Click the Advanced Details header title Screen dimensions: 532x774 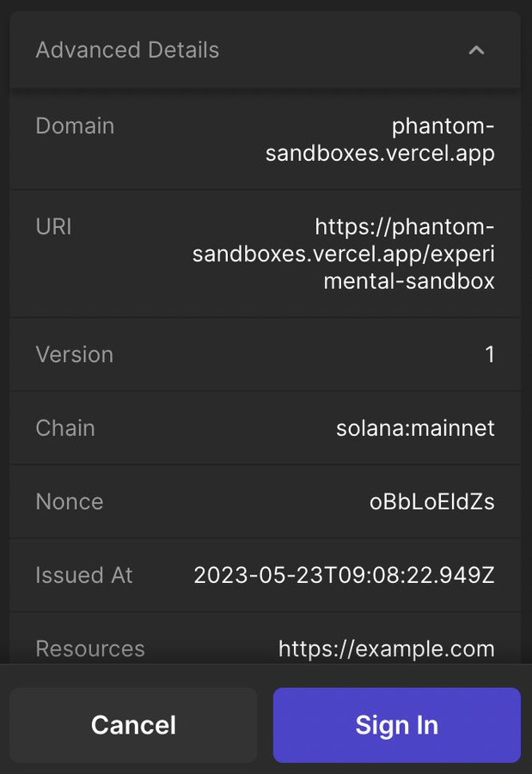pos(127,50)
